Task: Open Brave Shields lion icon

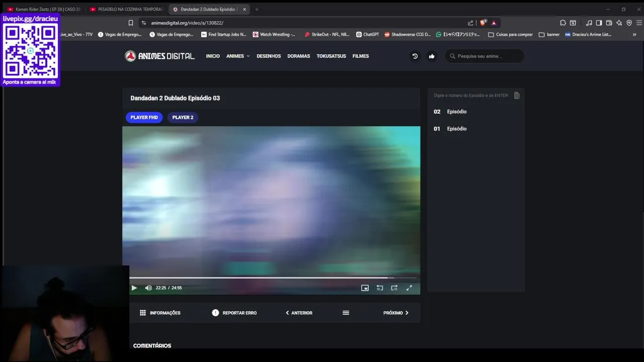Action: tap(484, 23)
